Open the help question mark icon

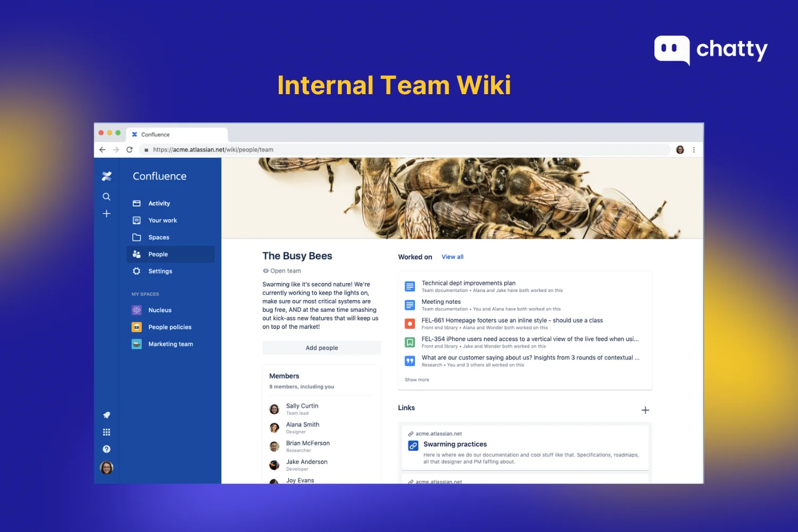(106, 449)
